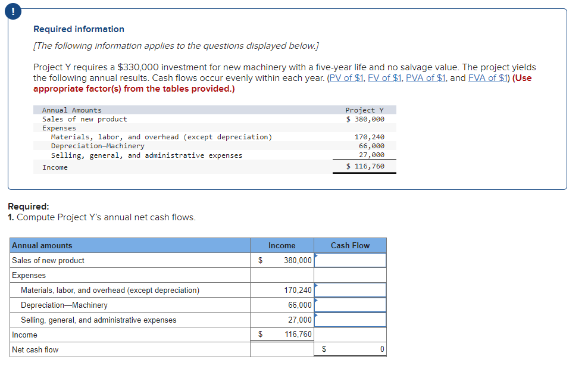
Task: Select Cash Flow input for Depreciation—Machinery
Action: 351,305
